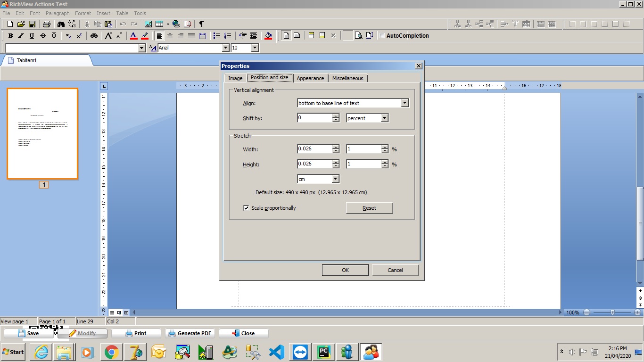Click the subscript icon
This screenshot has height=362, width=644.
68,36
